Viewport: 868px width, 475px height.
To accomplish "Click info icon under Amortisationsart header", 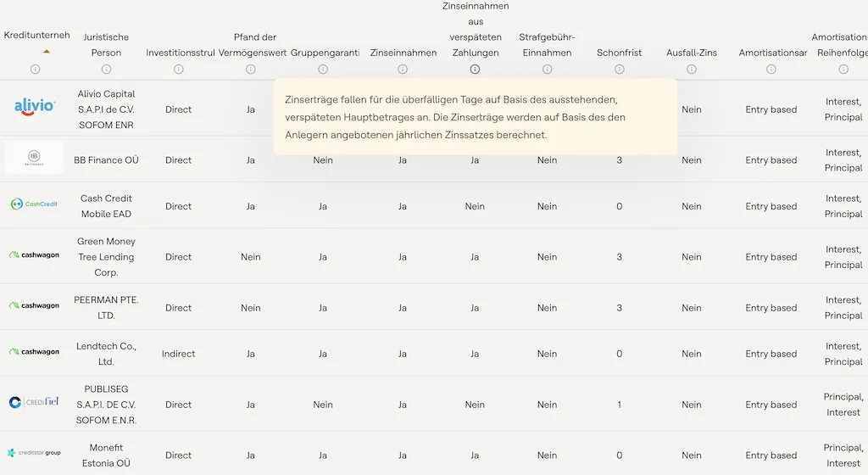I will 771,70.
